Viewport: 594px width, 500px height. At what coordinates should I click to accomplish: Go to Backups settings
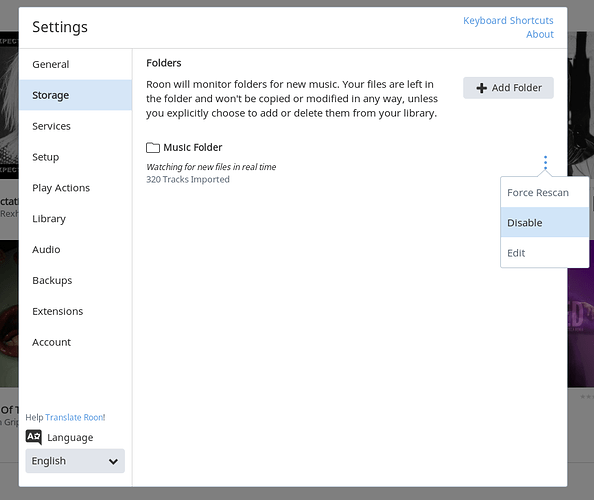click(75, 280)
